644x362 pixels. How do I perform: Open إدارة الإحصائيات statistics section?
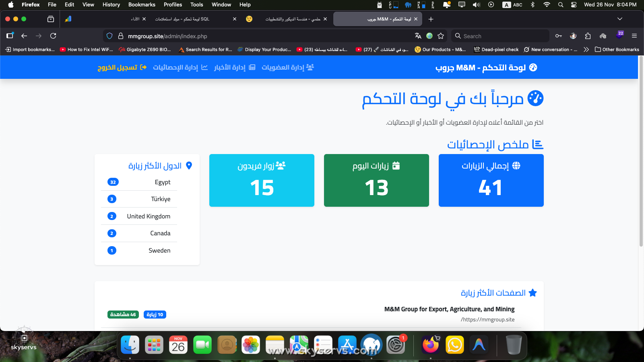tap(180, 67)
